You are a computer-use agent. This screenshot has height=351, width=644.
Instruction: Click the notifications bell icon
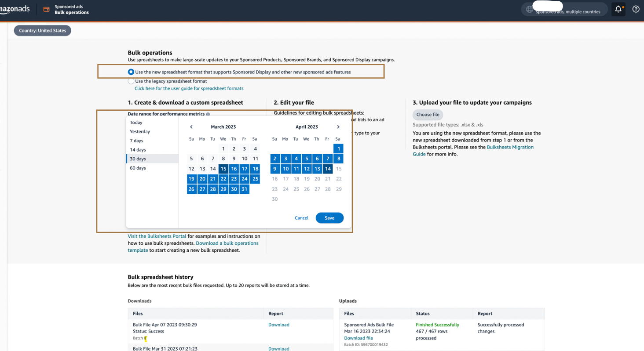pos(618,9)
